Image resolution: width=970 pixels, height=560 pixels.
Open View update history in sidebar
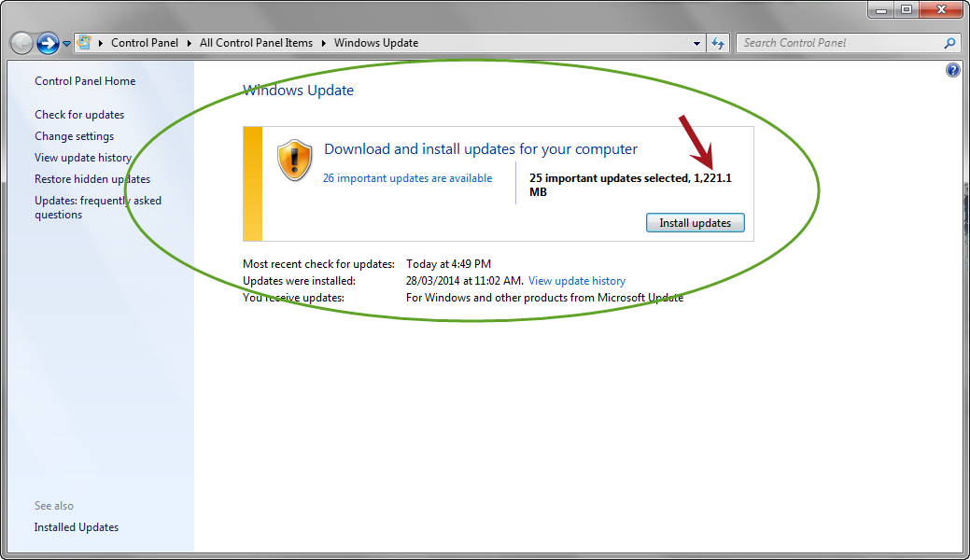pos(83,158)
